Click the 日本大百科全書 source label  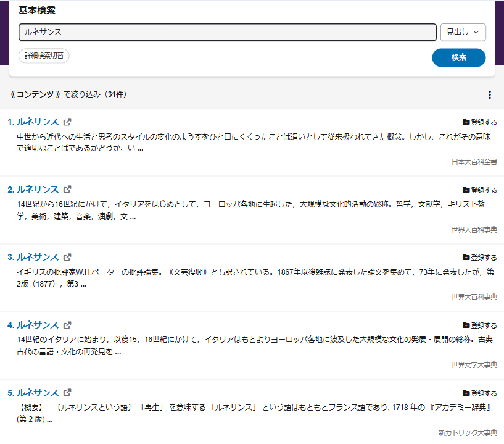474,162
